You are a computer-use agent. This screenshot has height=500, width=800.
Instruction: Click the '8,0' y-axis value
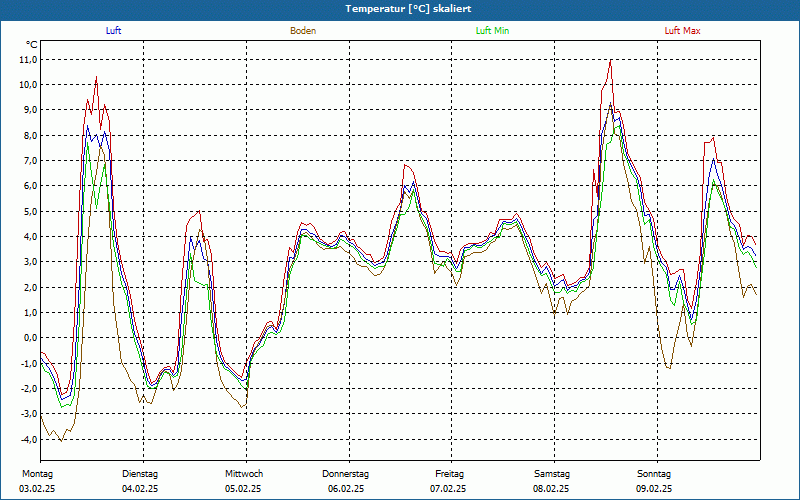point(30,136)
